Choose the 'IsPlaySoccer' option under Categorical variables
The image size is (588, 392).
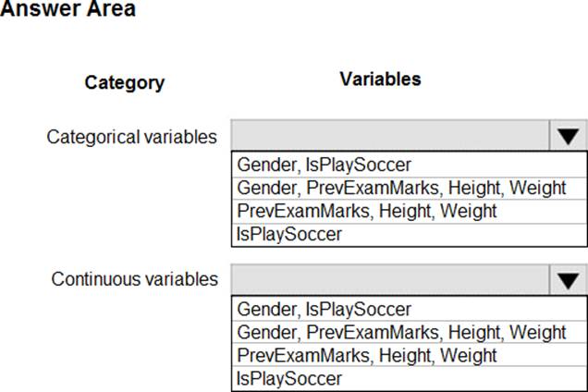pos(289,234)
